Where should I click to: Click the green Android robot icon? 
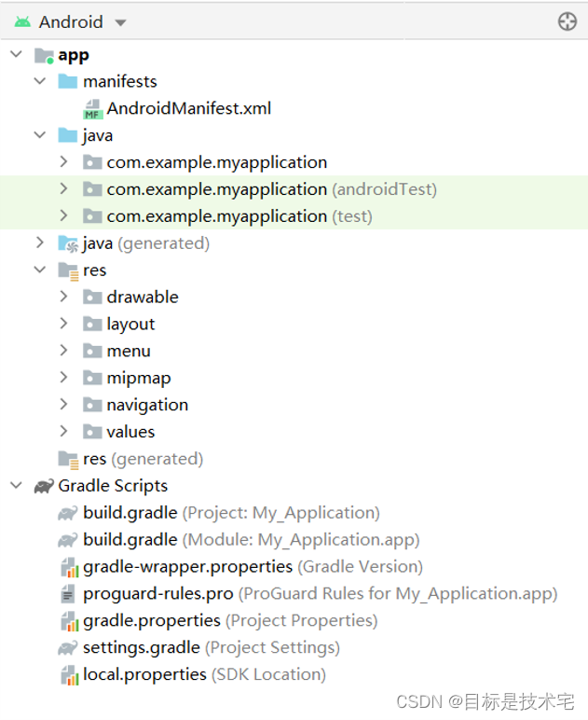click(x=22, y=21)
